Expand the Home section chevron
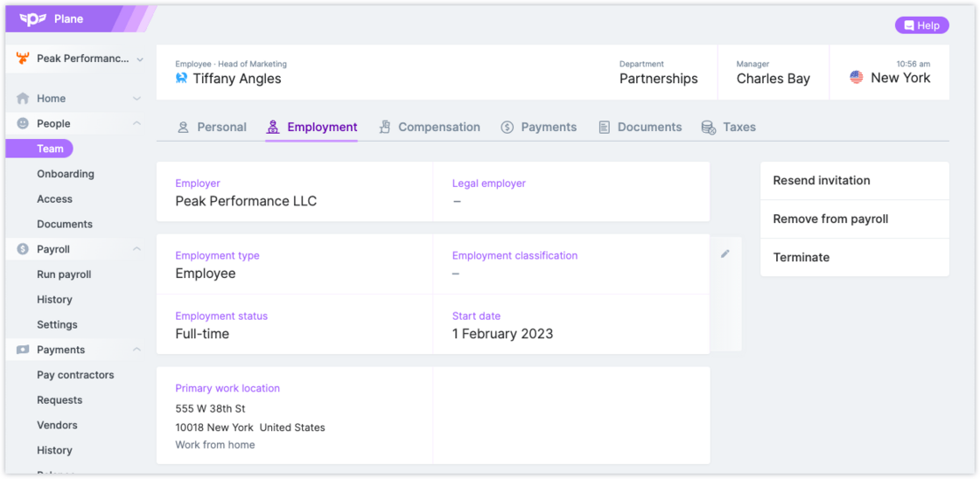980x479 pixels. point(136,99)
